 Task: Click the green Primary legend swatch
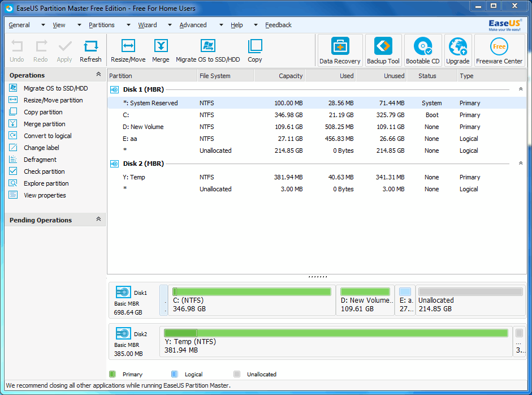click(113, 374)
